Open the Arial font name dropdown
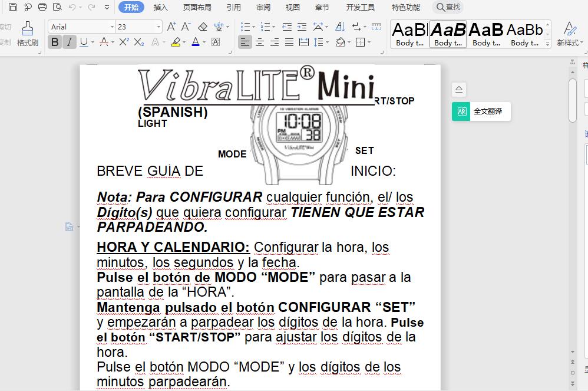 112,27
